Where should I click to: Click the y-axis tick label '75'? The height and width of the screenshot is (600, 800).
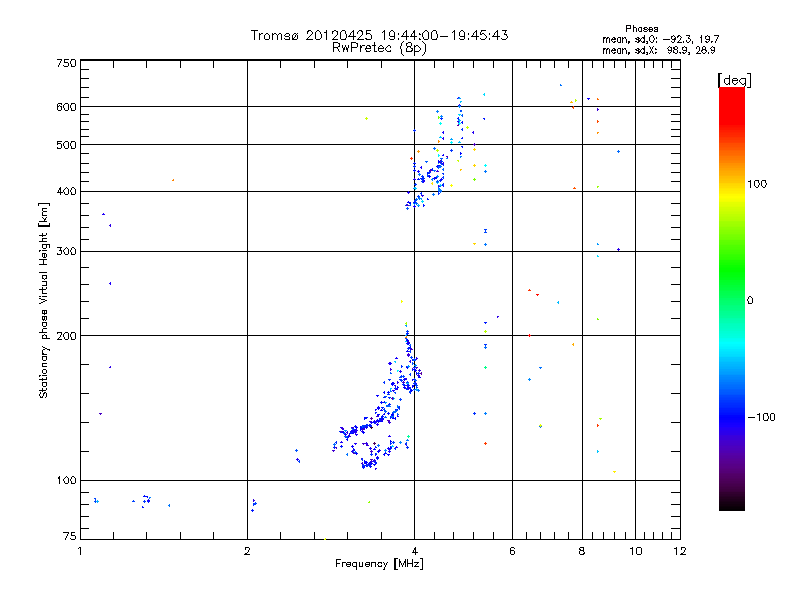(x=70, y=536)
